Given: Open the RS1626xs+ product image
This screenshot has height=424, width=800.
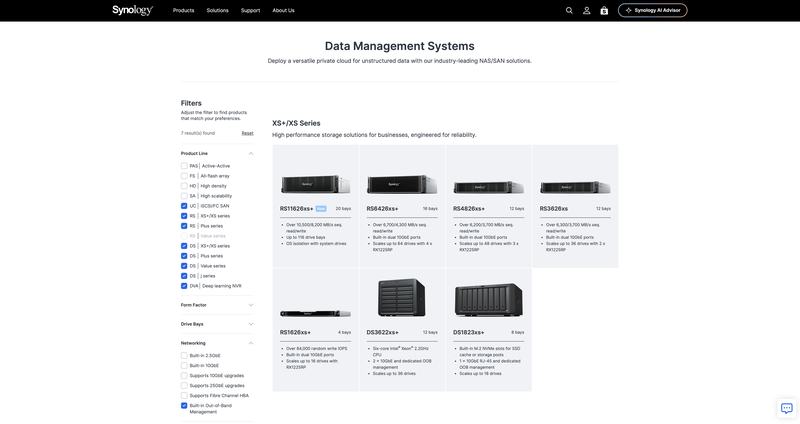Looking at the screenshot, I should click(x=315, y=313).
